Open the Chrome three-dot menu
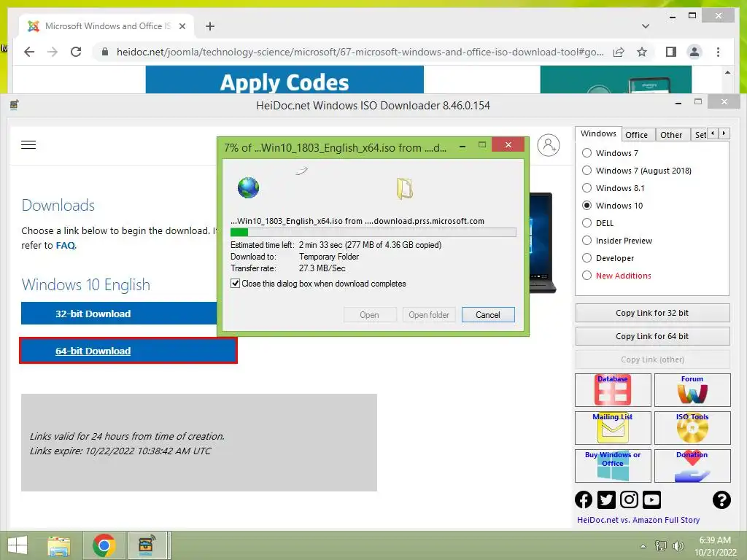The height and width of the screenshot is (560, 747). pyautogui.click(x=718, y=52)
